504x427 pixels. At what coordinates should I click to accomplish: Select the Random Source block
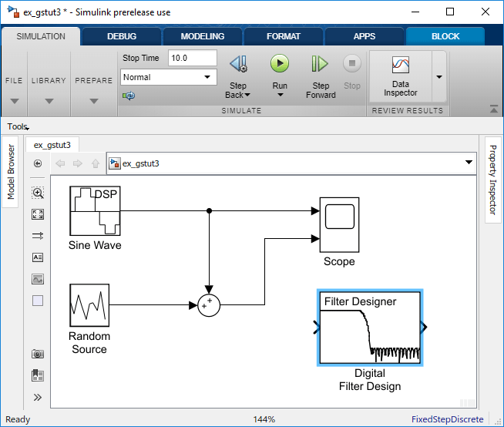[x=89, y=305]
